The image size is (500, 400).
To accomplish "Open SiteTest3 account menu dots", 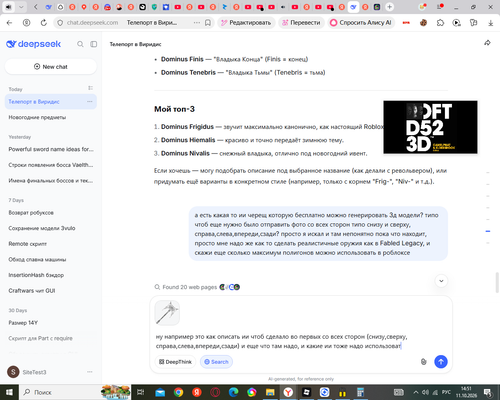I will pyautogui.click(x=90, y=372).
